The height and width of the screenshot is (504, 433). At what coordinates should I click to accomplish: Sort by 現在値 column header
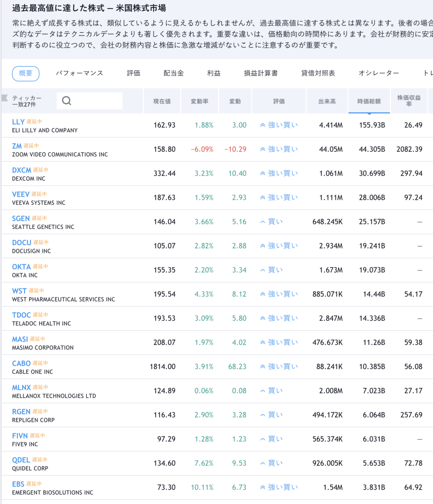pyautogui.click(x=162, y=101)
